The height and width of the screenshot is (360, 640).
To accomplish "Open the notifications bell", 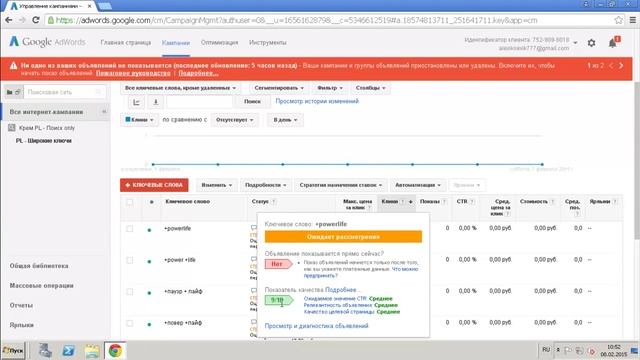I will click(x=613, y=42).
